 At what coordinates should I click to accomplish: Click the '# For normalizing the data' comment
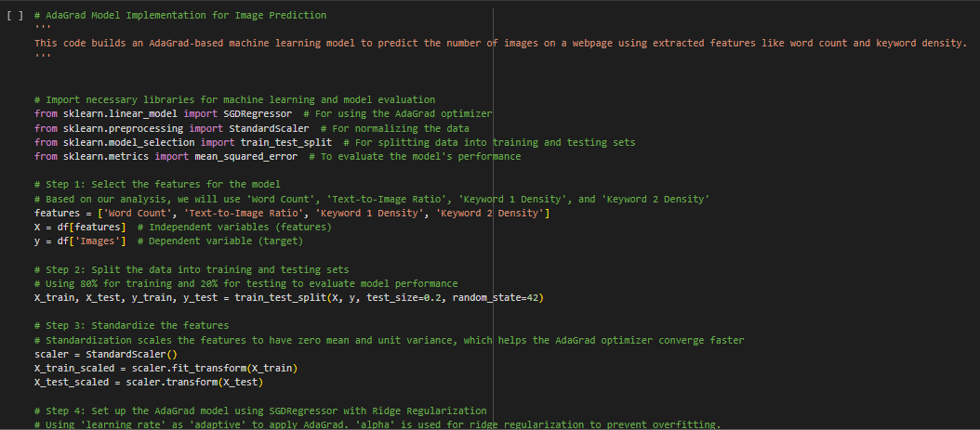click(394, 128)
